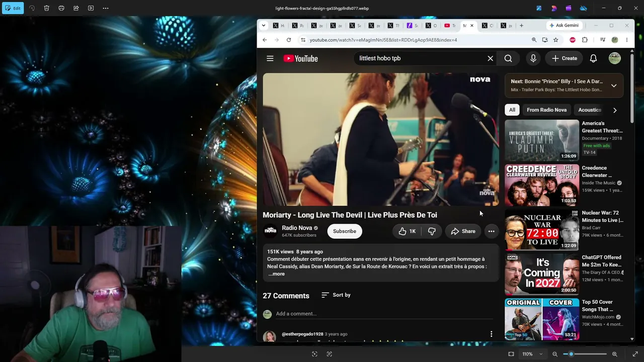Click the install app icon in address bar
Viewport: 644px width, 362px height.
pos(545,40)
